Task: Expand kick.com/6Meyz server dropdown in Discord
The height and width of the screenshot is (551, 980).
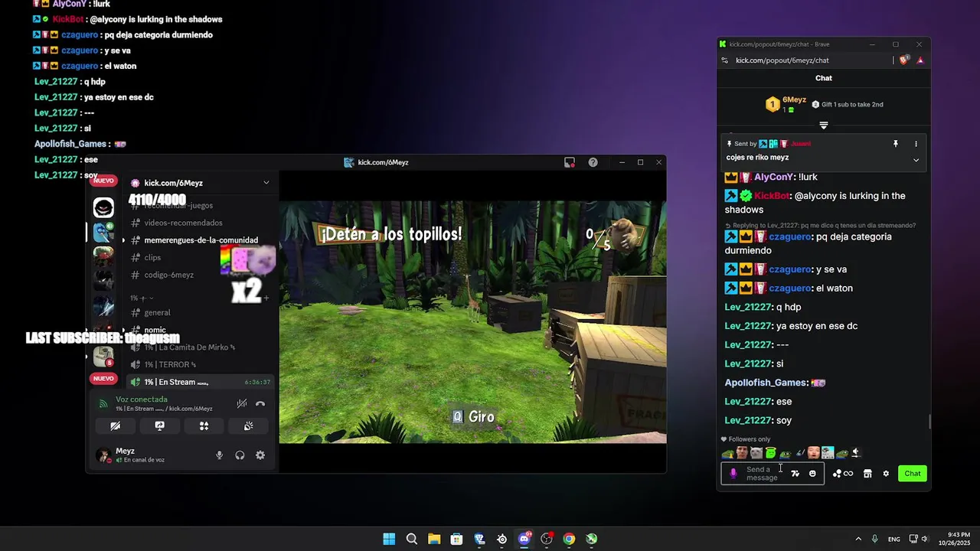Action: click(266, 183)
